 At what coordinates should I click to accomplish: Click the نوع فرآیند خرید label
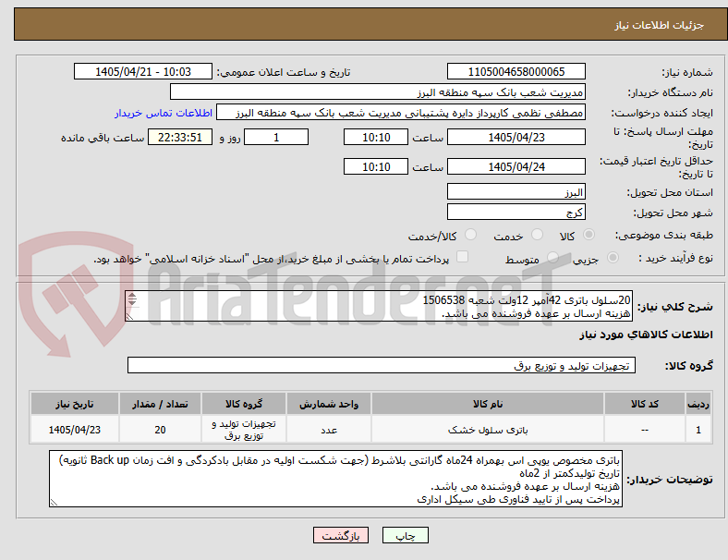676,258
